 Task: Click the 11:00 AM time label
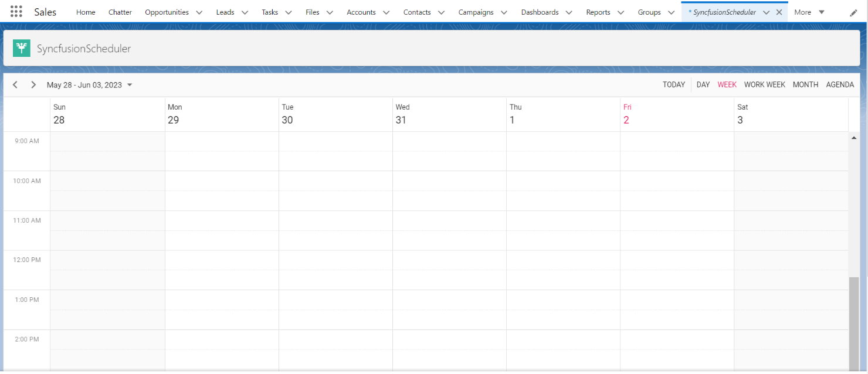[27, 220]
